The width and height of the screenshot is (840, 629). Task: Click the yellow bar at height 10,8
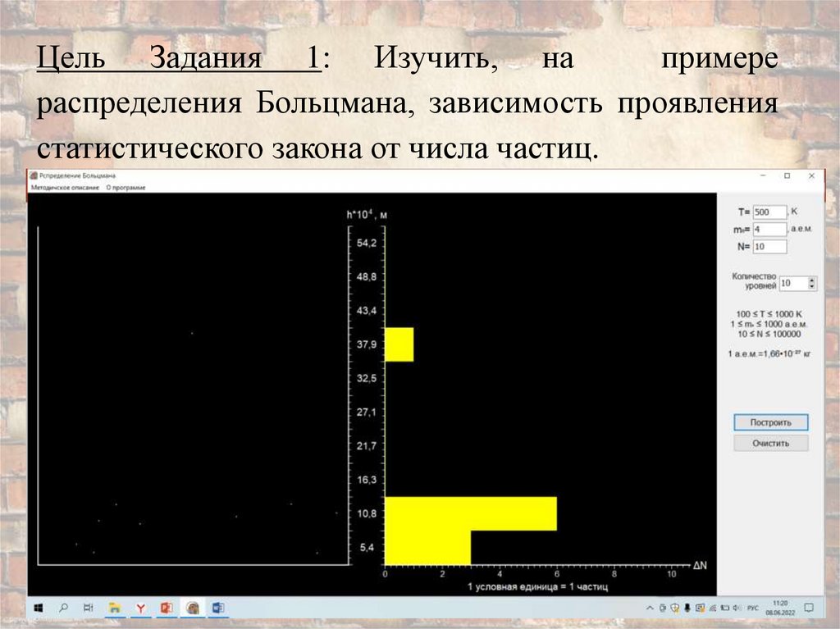point(471,514)
